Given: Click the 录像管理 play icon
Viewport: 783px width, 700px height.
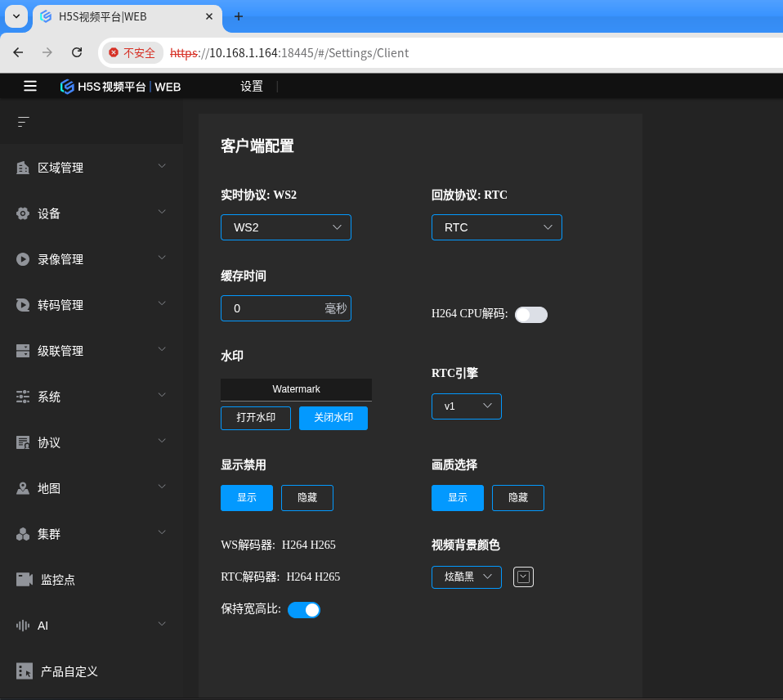Looking at the screenshot, I should coord(23,259).
